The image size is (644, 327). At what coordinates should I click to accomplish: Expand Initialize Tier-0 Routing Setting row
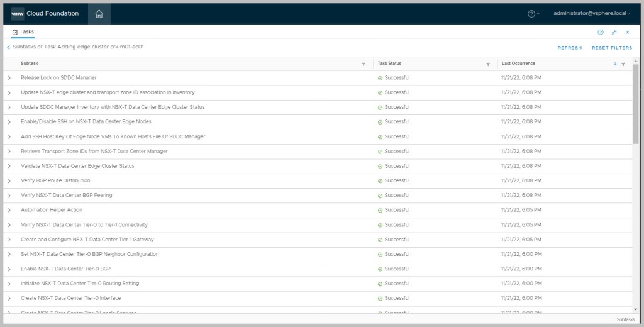(9, 284)
